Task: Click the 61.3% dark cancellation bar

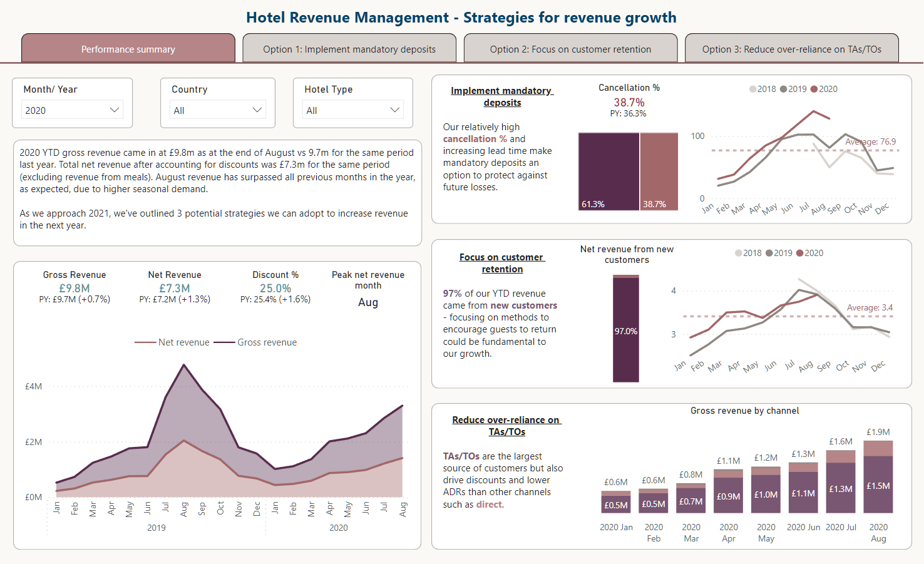Action: coord(608,172)
